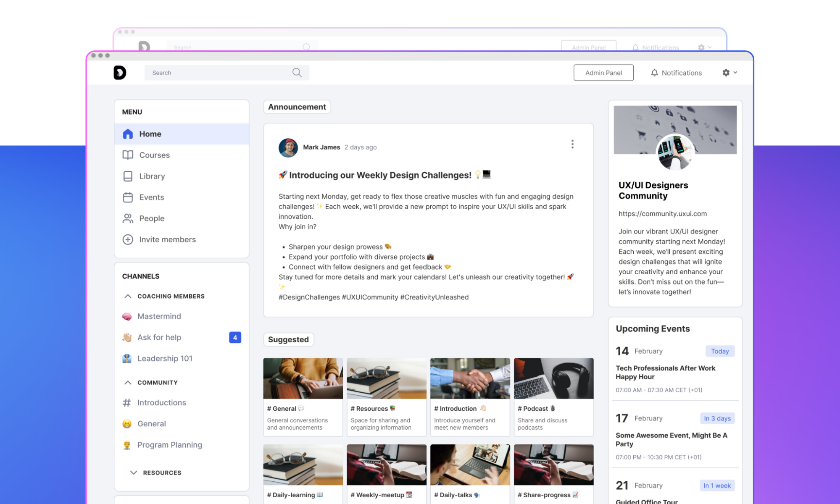Open dropdown arrow next to settings gear
Screen dimensions: 840x504
point(735,72)
